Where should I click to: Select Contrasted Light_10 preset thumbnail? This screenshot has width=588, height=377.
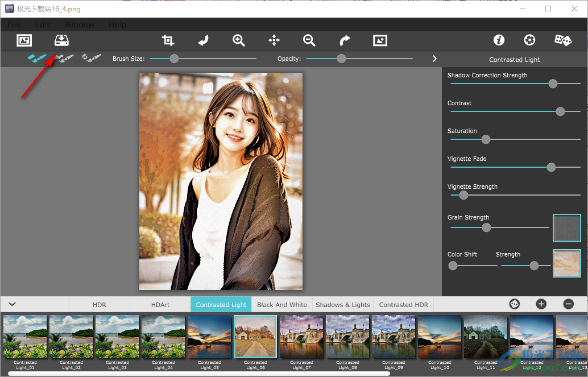(440, 337)
